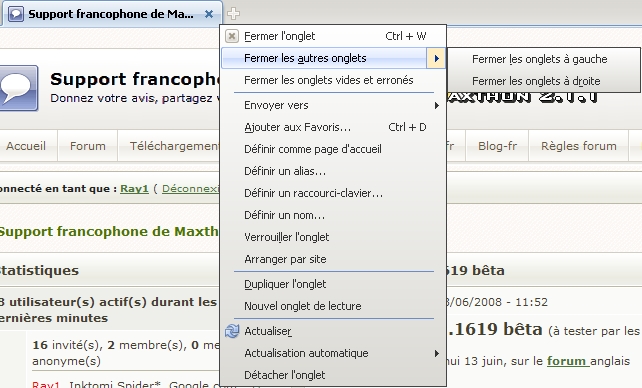
Task: Select Définir comme page d'accueil
Action: point(333,149)
